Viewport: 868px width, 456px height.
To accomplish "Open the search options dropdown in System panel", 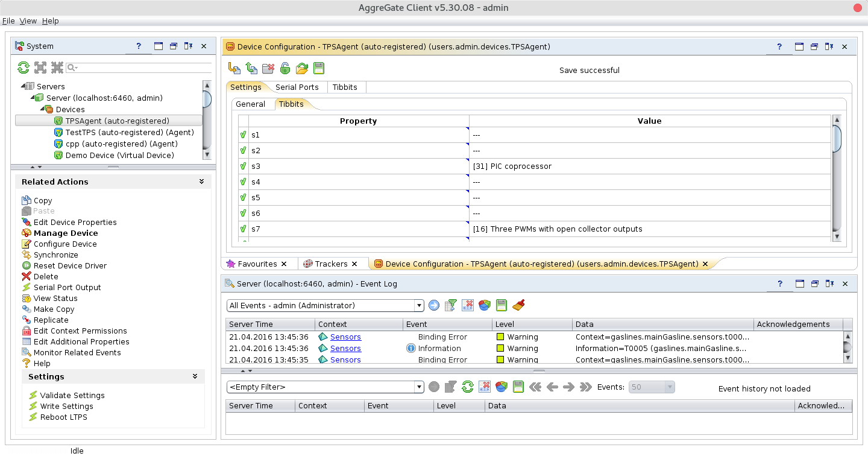I will [73, 68].
